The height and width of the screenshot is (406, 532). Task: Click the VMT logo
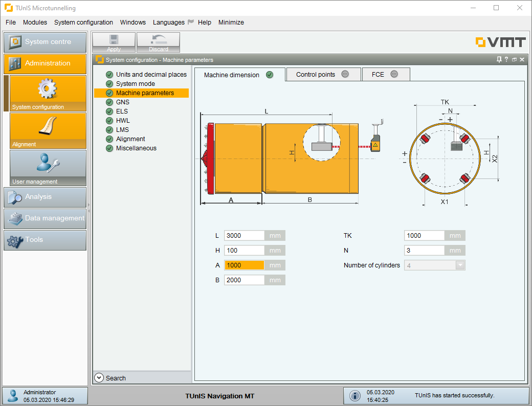click(500, 42)
